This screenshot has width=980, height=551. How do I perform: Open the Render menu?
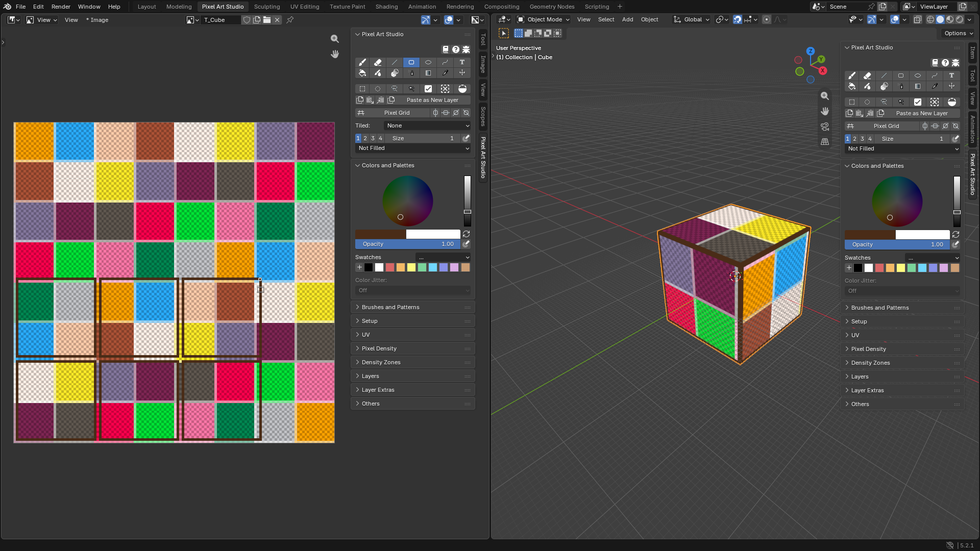point(61,7)
